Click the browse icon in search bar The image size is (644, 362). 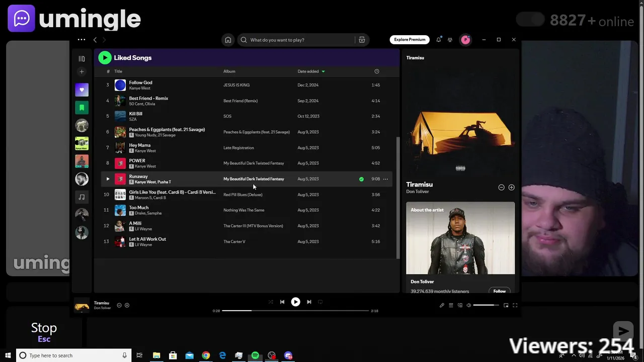[362, 40]
